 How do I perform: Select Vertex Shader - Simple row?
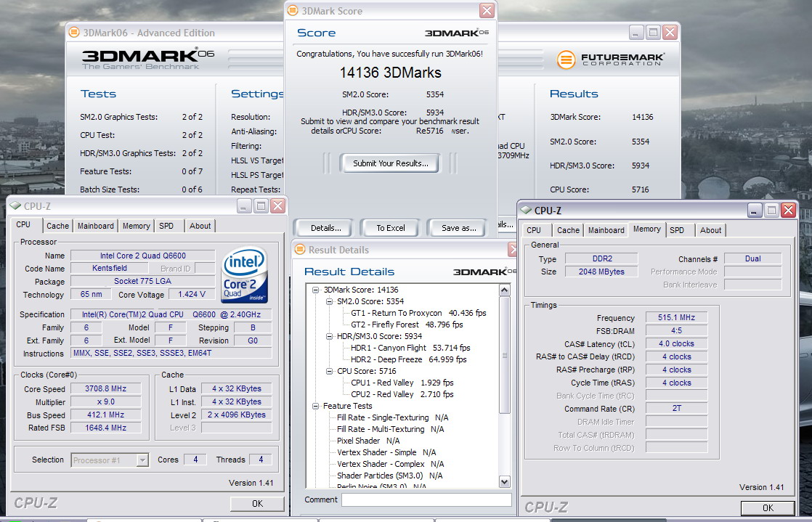[x=386, y=452]
